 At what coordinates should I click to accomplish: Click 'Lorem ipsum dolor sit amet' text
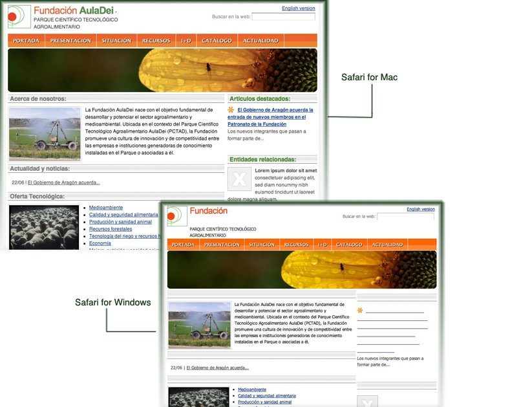pyautogui.click(x=286, y=171)
